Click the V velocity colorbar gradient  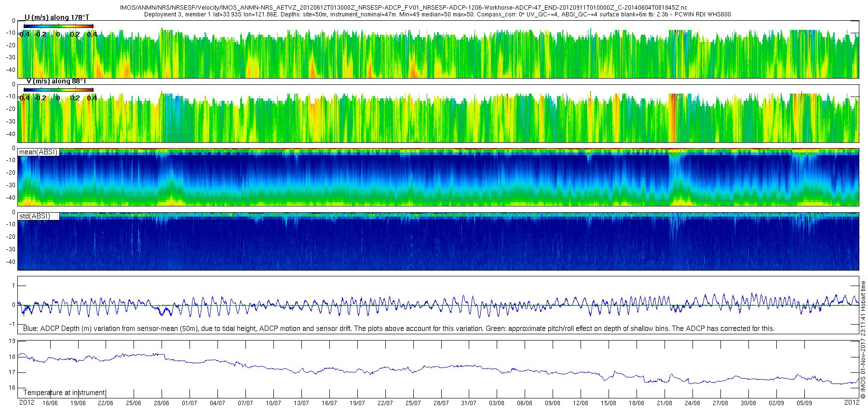coord(58,90)
